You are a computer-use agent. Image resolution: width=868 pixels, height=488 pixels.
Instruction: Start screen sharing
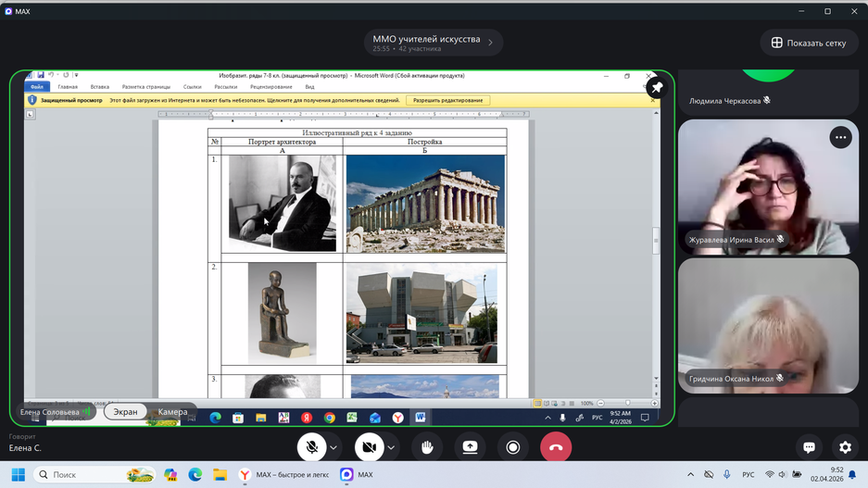pos(470,447)
